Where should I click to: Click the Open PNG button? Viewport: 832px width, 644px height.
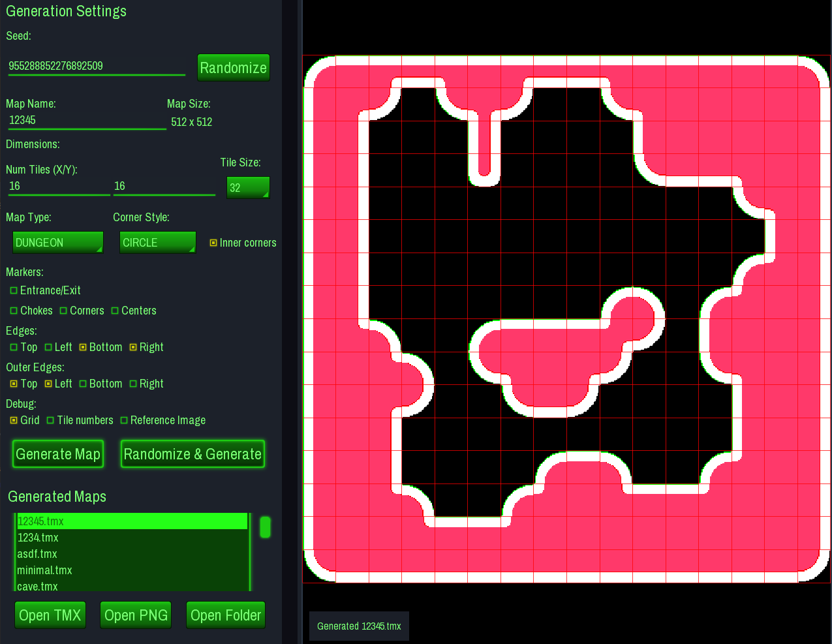click(136, 615)
